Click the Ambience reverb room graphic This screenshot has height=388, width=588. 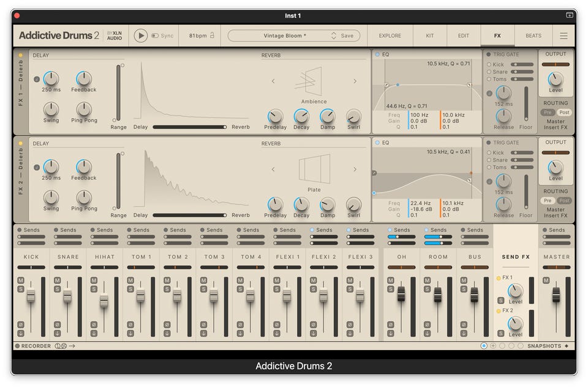point(309,81)
